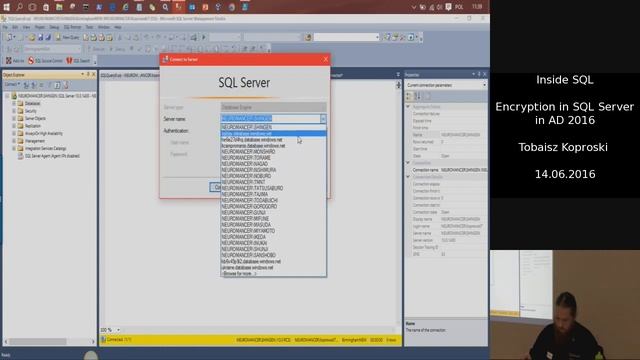Switch to the SQLQuery6.sql editor tab
640x360 pixels.
click(130, 76)
